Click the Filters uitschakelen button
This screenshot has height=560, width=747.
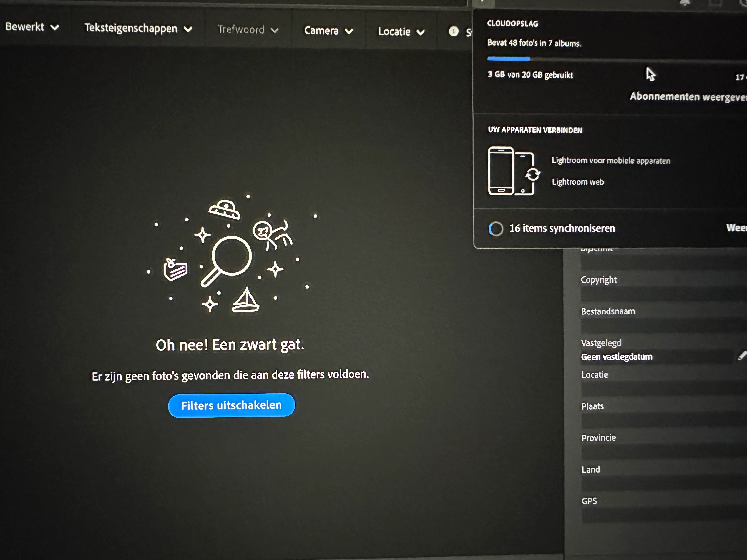point(231,405)
